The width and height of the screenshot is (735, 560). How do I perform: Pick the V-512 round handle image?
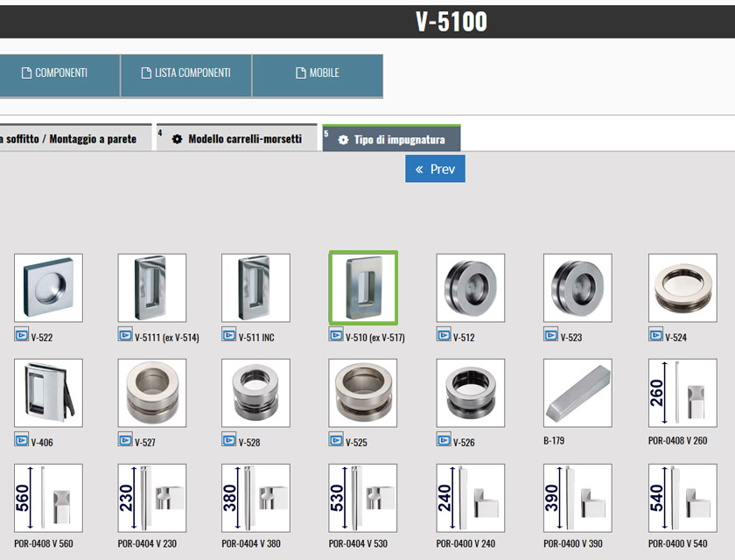point(471,288)
